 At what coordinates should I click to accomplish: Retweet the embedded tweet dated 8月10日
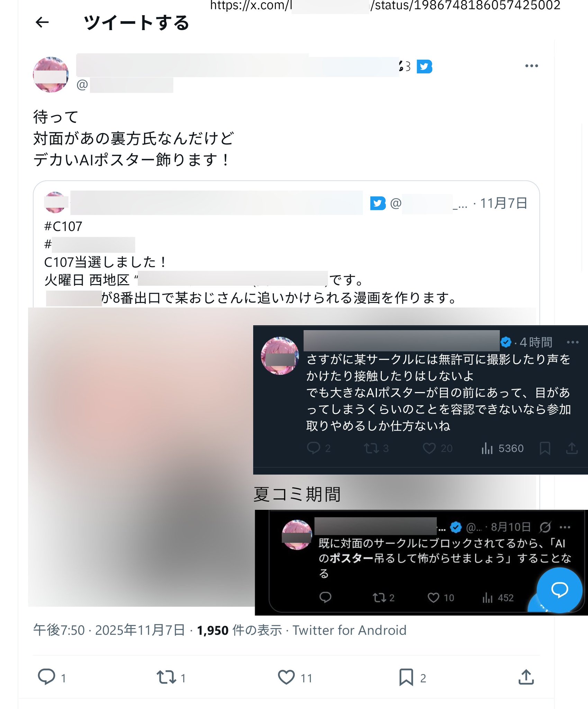point(379,597)
